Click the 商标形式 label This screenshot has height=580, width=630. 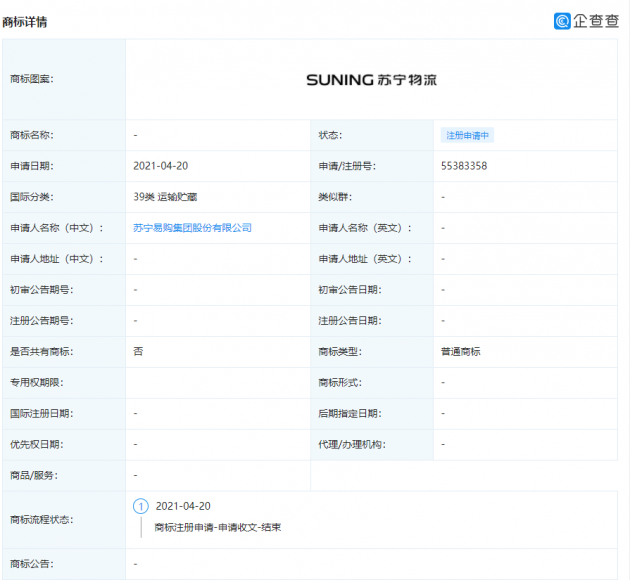(340, 382)
